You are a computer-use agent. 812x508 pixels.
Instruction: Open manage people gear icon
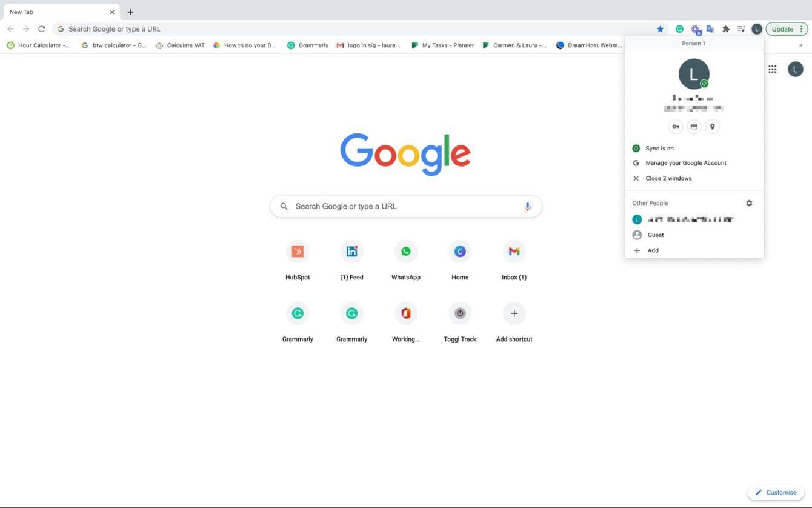coord(749,203)
